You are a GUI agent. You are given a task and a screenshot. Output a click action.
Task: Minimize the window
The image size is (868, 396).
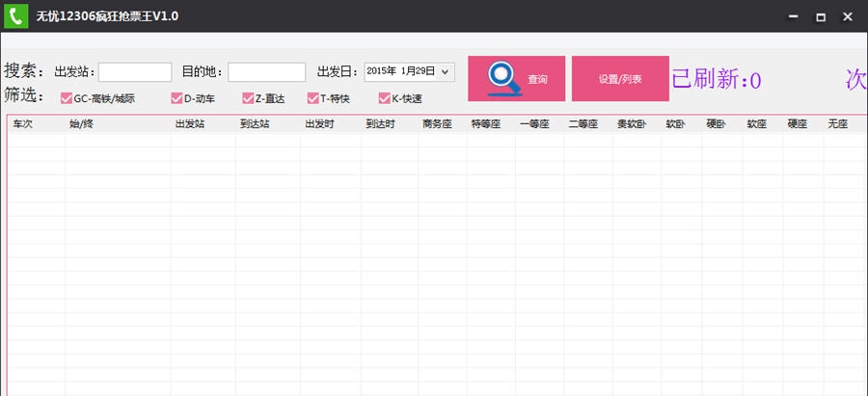[794, 17]
